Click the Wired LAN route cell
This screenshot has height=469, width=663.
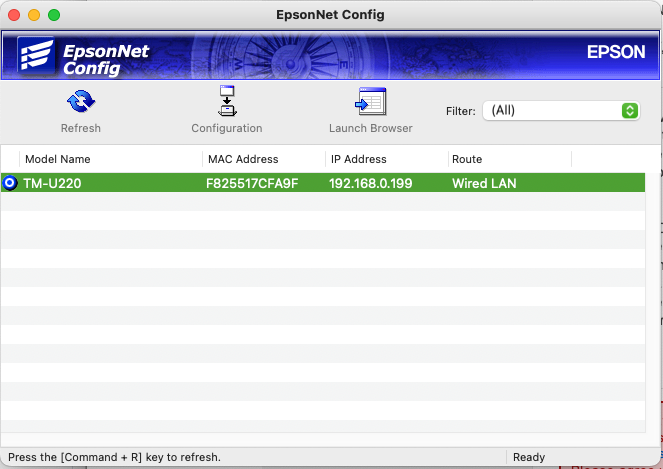pos(484,183)
